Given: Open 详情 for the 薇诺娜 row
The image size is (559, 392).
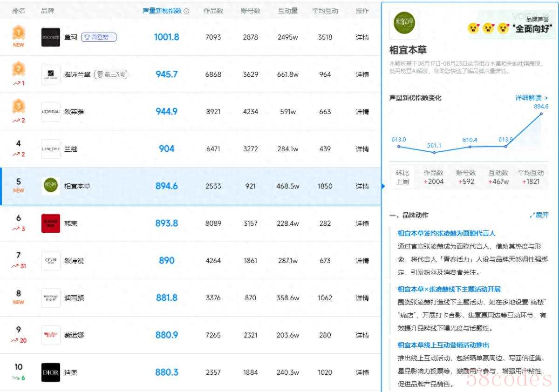Looking at the screenshot, I should click(x=362, y=335).
